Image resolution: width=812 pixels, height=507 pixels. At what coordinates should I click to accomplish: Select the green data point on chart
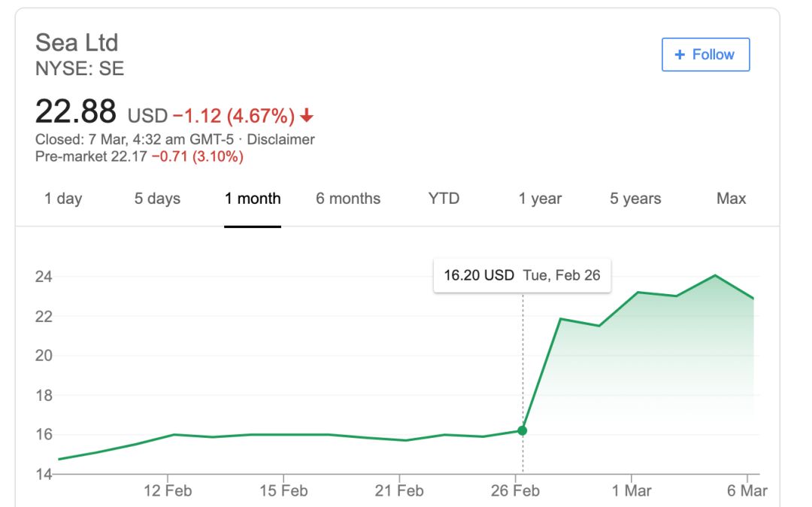tap(522, 430)
